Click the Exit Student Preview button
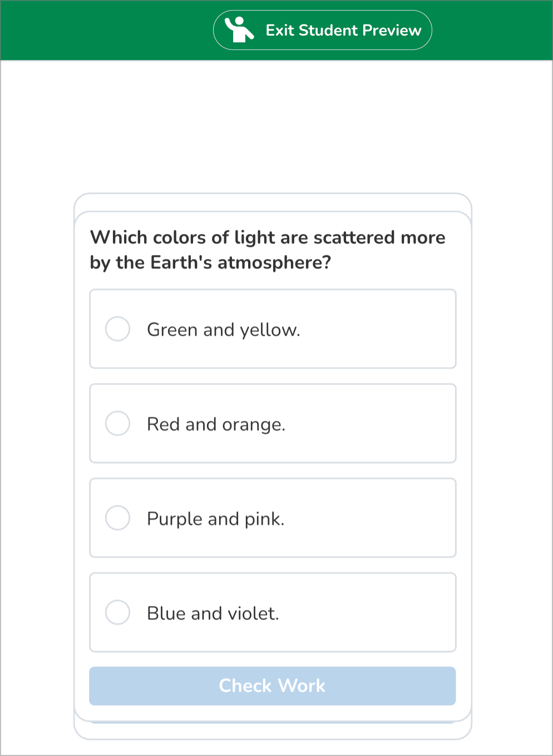 (x=322, y=29)
